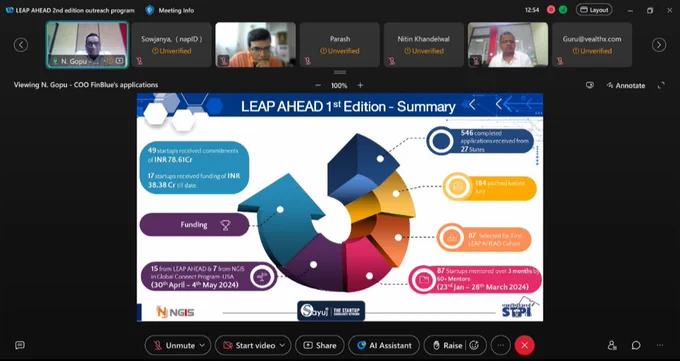Open more options in center controls
The height and width of the screenshot is (361, 680).
(x=500, y=345)
